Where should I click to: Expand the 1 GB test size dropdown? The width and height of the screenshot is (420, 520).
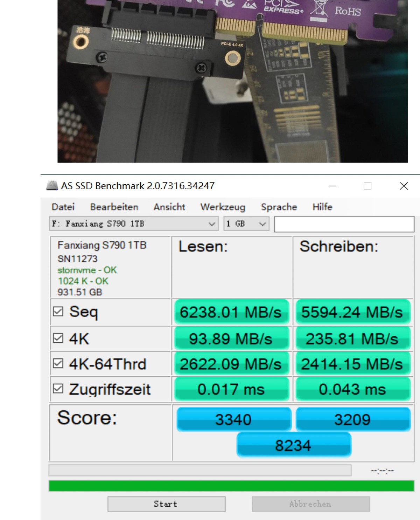tap(246, 224)
